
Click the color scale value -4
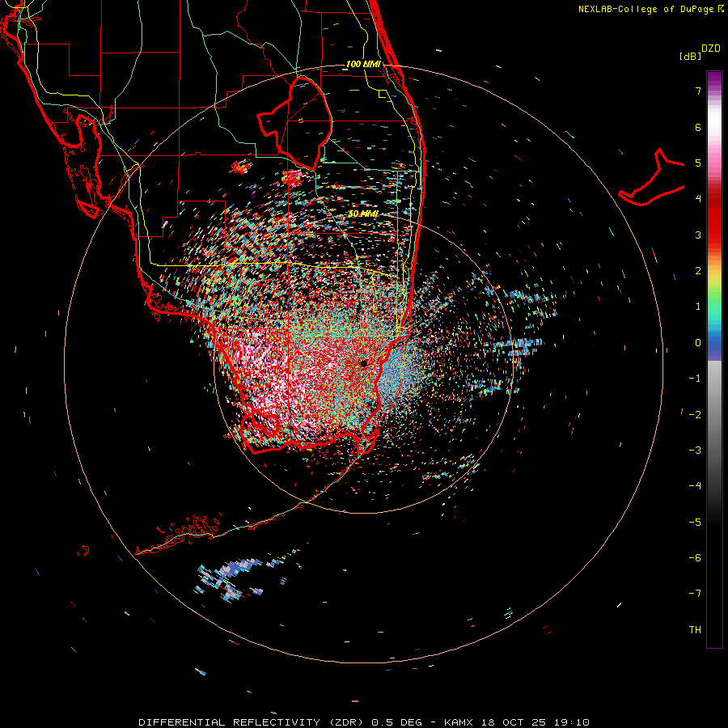[695, 486]
